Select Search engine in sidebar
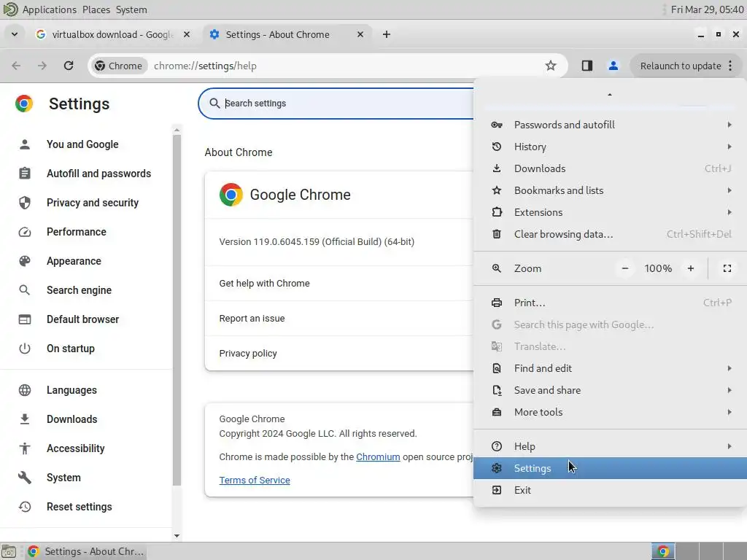747x560 pixels. click(79, 290)
